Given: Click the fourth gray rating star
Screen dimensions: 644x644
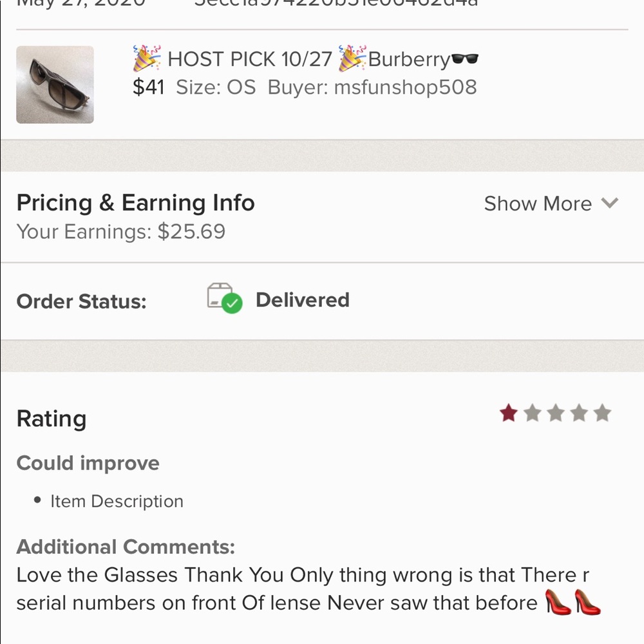Looking at the screenshot, I should 579,412.
